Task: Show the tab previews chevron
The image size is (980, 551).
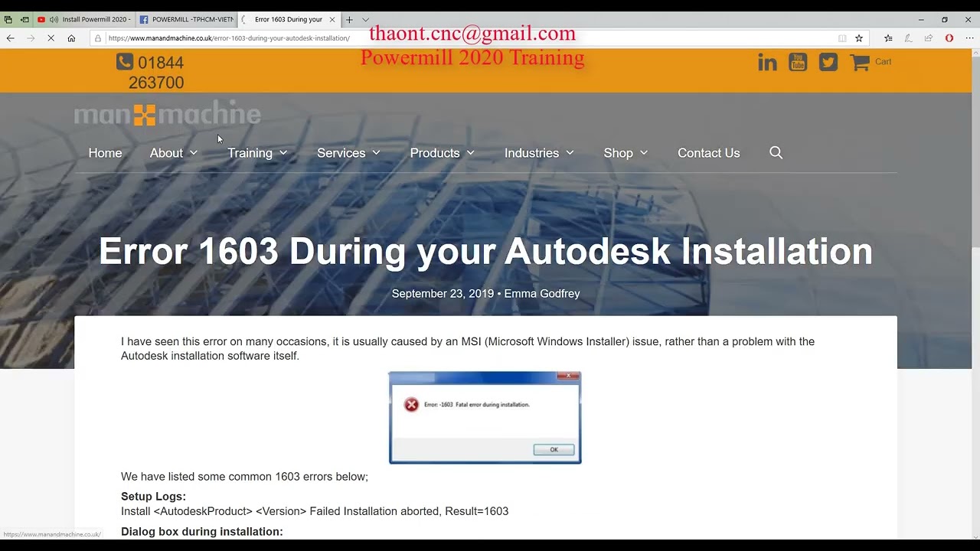Action: 365,19
